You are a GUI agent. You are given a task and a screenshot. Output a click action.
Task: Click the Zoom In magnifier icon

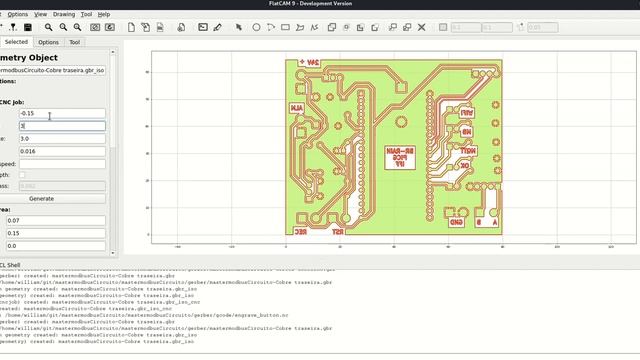coord(78,27)
